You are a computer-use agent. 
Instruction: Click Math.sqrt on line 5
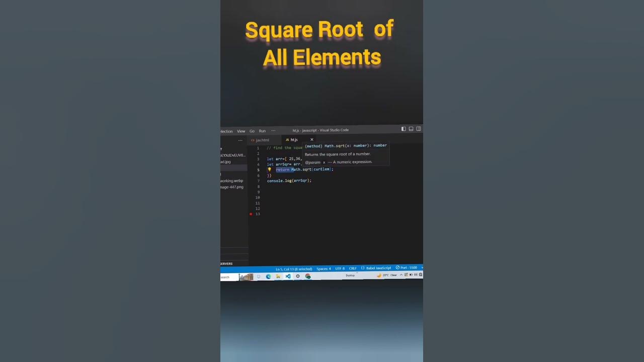301,169
